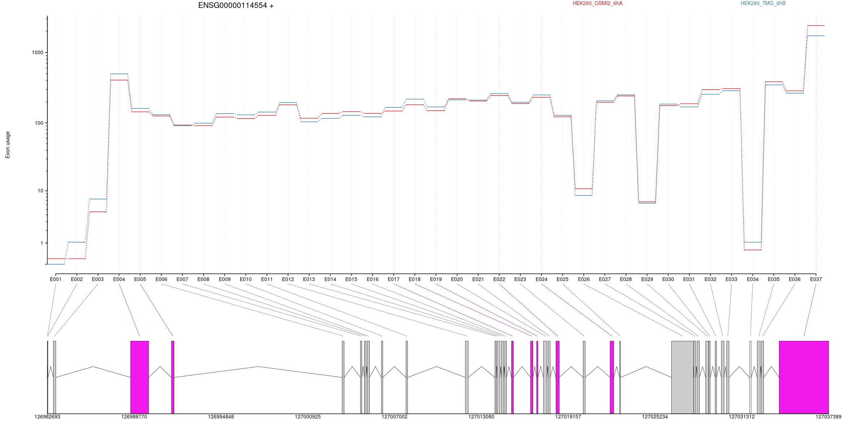This screenshot has width=868, height=434.
Task: Select exon label E024
Action: [x=541, y=279]
